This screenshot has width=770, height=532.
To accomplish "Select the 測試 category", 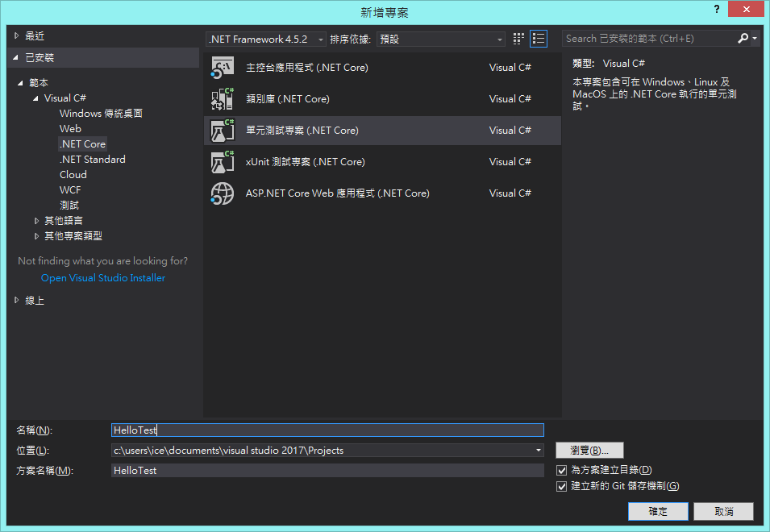I will pyautogui.click(x=69, y=206).
